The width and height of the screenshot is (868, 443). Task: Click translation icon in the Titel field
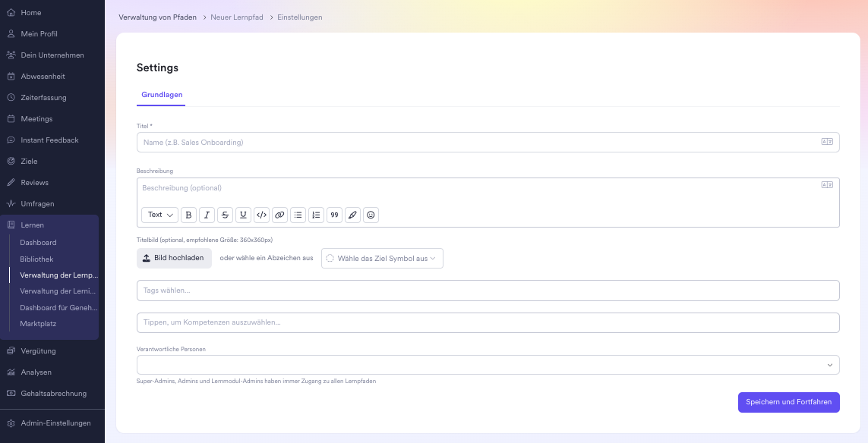click(x=827, y=142)
